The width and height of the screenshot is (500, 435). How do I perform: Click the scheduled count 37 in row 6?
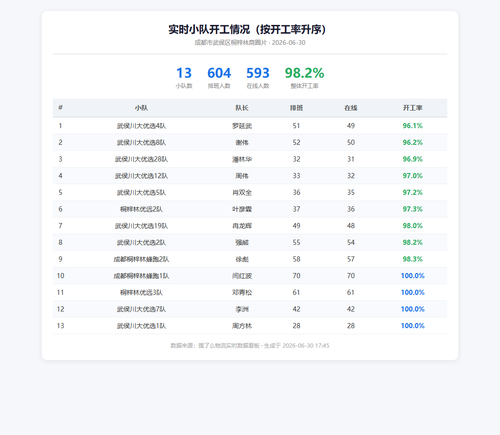pos(296,209)
